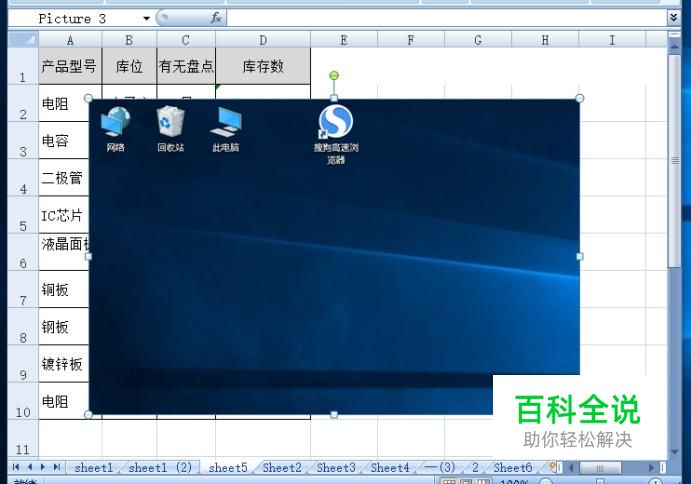Select column A header

pyautogui.click(x=70, y=40)
